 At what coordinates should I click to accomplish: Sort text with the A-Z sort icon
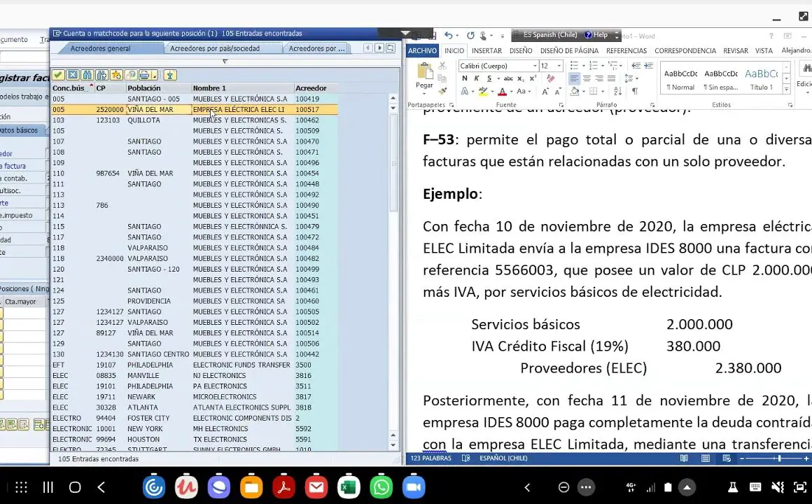click(618, 91)
